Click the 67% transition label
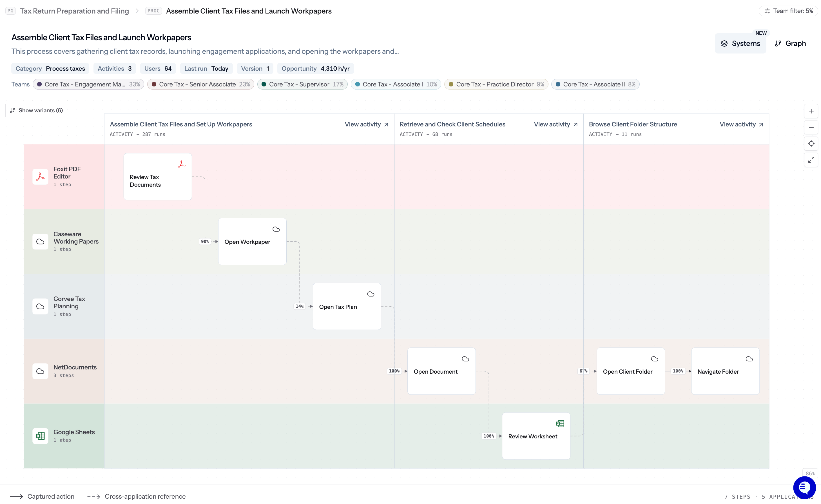 [x=583, y=371]
